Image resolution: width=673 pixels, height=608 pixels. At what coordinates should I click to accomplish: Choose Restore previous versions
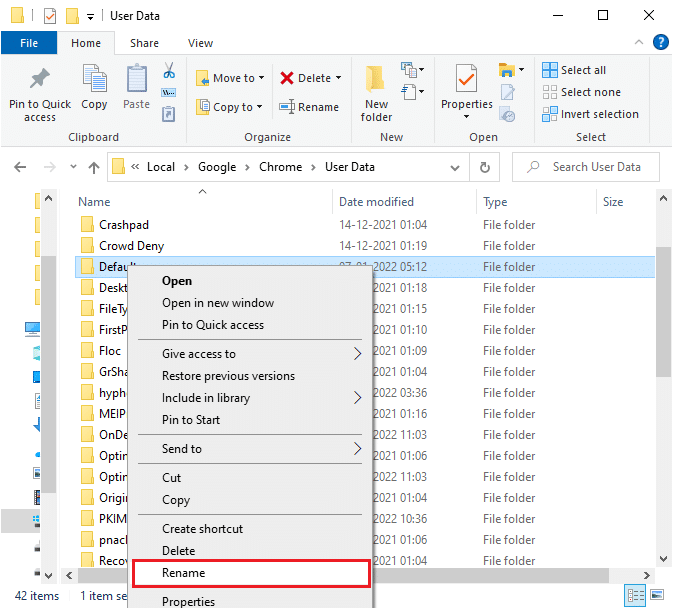251,375
